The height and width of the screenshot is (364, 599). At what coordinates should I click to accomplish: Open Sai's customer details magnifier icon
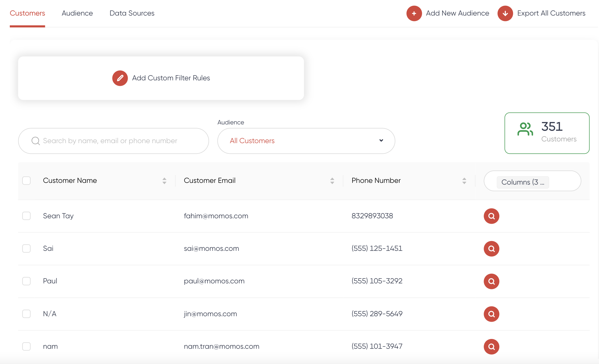click(491, 249)
